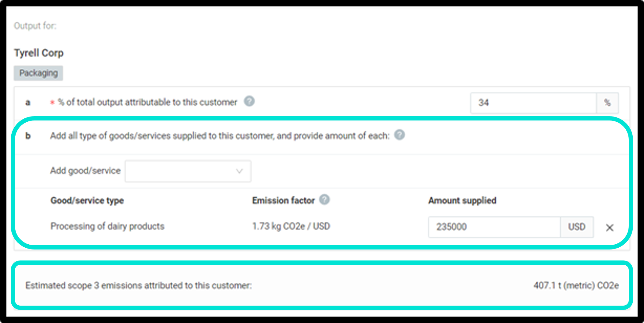Screen dimensions: 644x323
Task: Select the Packaging tag
Action: (x=38, y=73)
